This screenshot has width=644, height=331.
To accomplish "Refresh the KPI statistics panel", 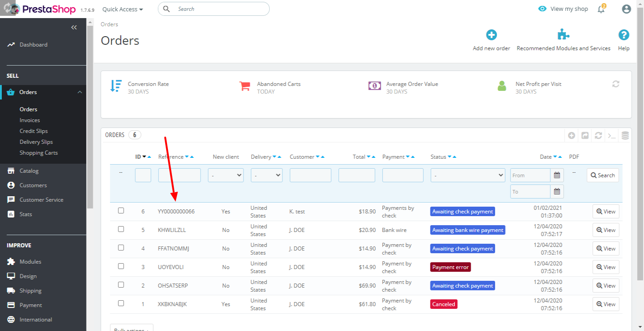I will (615, 84).
